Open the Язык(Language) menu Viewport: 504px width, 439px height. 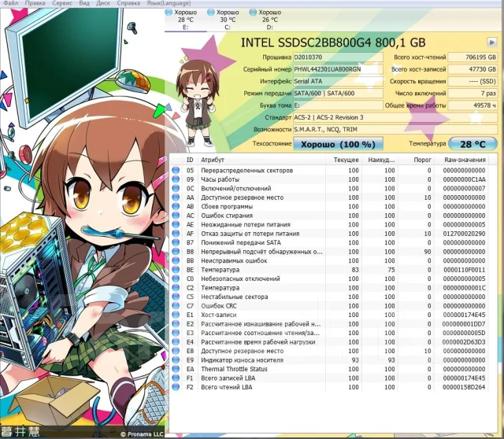click(169, 3)
